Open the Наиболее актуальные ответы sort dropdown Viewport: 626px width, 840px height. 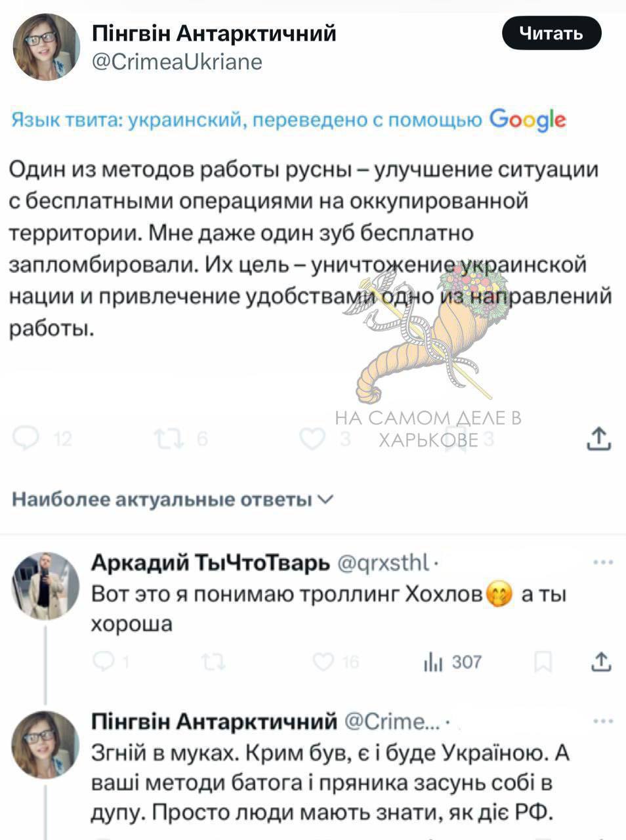pyautogui.click(x=173, y=500)
